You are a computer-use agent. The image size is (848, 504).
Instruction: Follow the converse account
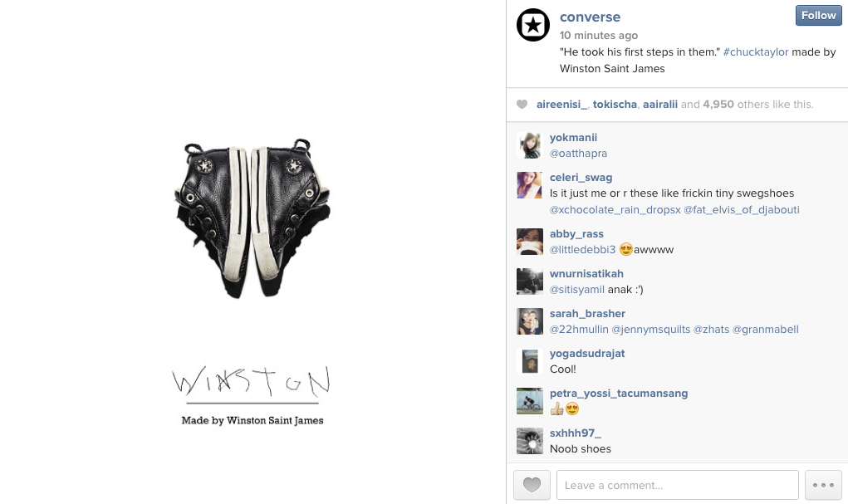click(818, 16)
